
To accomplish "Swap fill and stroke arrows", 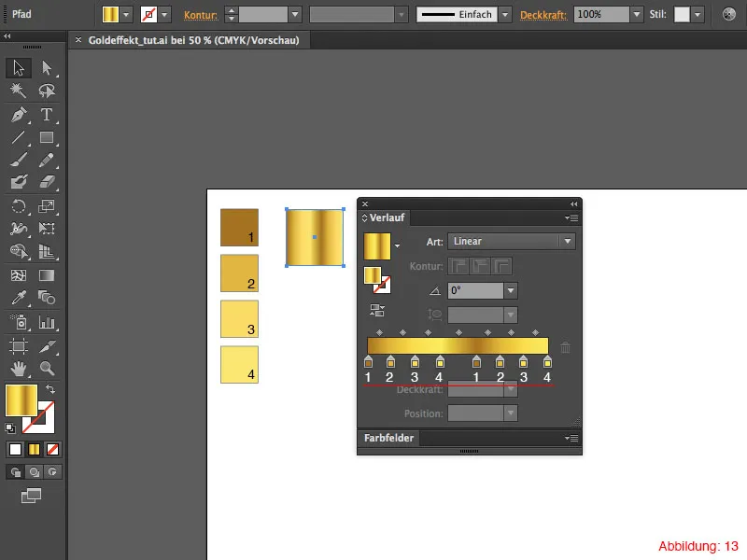I will coord(50,389).
